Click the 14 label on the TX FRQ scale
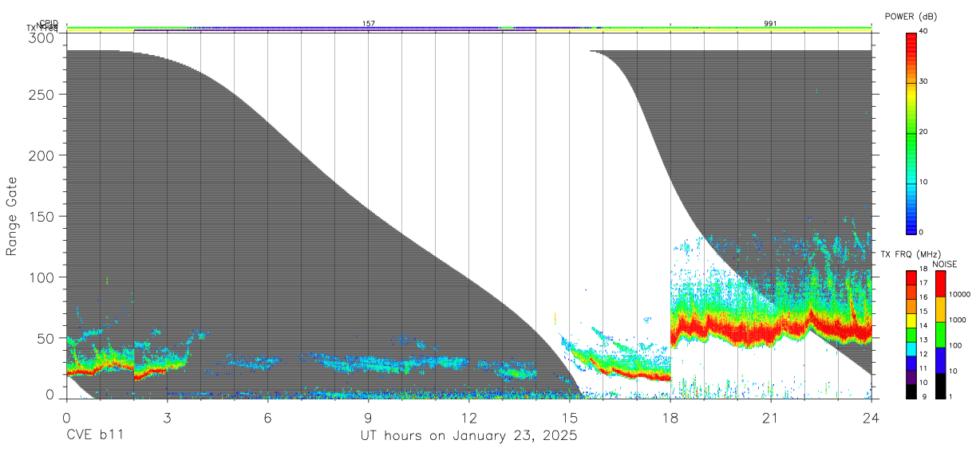This screenshot has width=980, height=452. point(923,326)
